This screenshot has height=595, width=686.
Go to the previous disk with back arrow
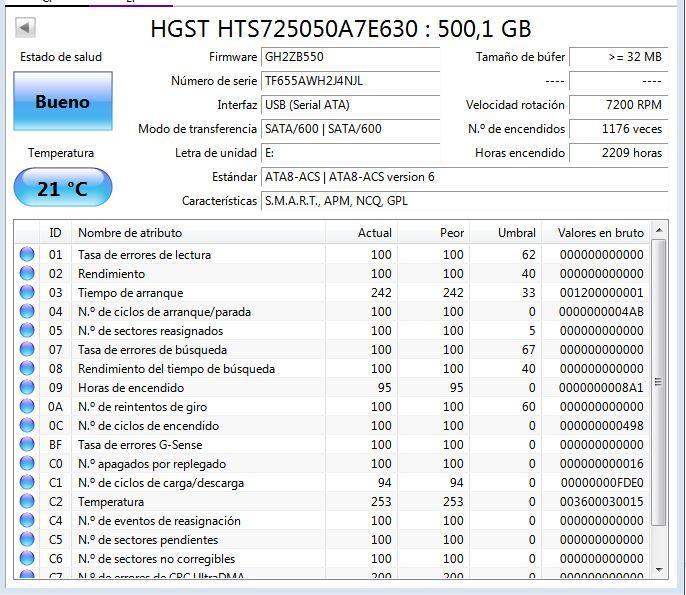(x=25, y=28)
